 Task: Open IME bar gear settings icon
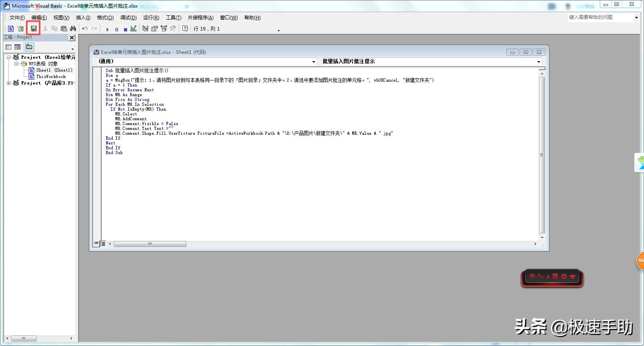(x=564, y=277)
